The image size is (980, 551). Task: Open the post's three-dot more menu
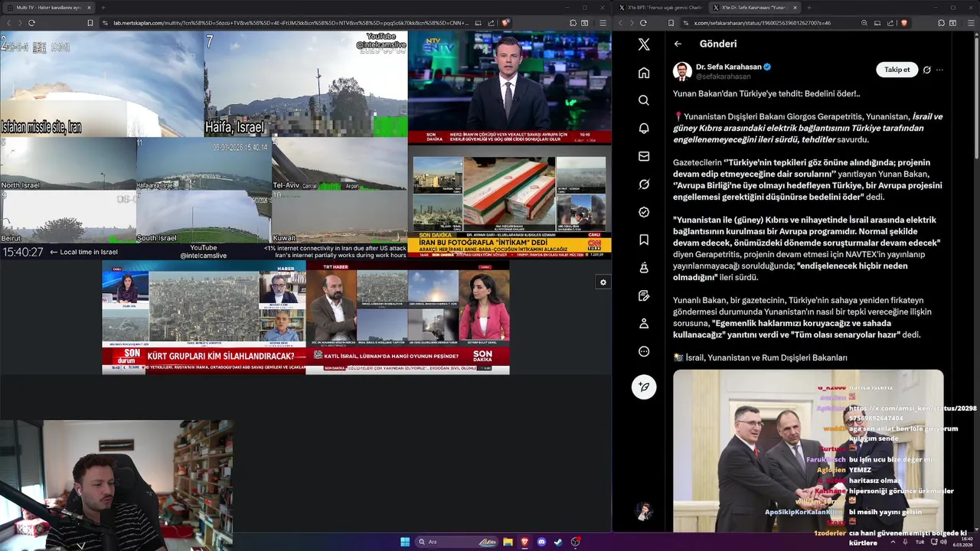pos(939,70)
